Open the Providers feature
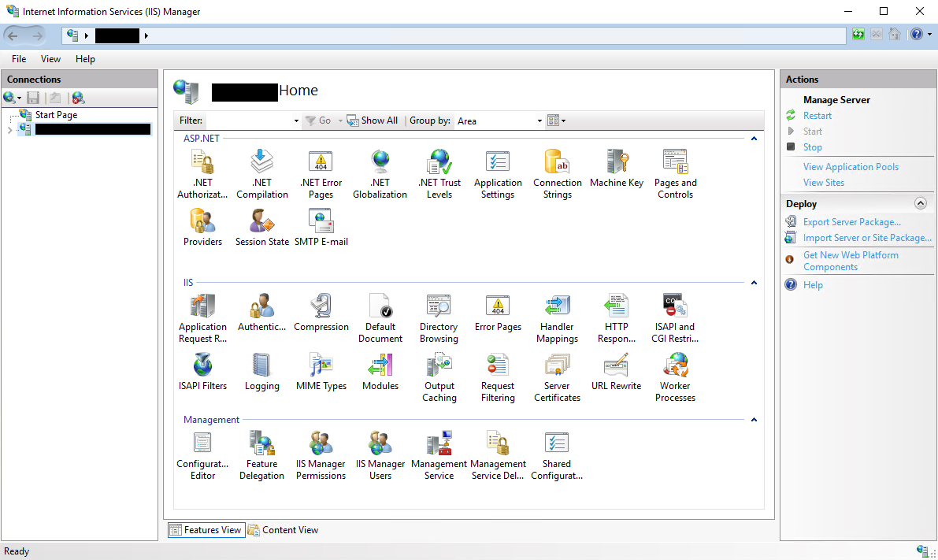This screenshot has width=938, height=560. click(x=202, y=228)
